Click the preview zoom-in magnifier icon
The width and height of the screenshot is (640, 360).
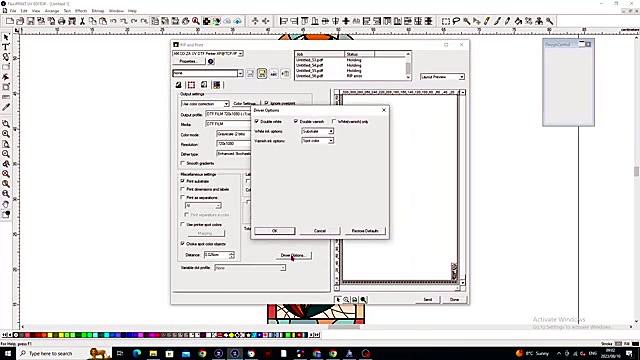pos(346,300)
